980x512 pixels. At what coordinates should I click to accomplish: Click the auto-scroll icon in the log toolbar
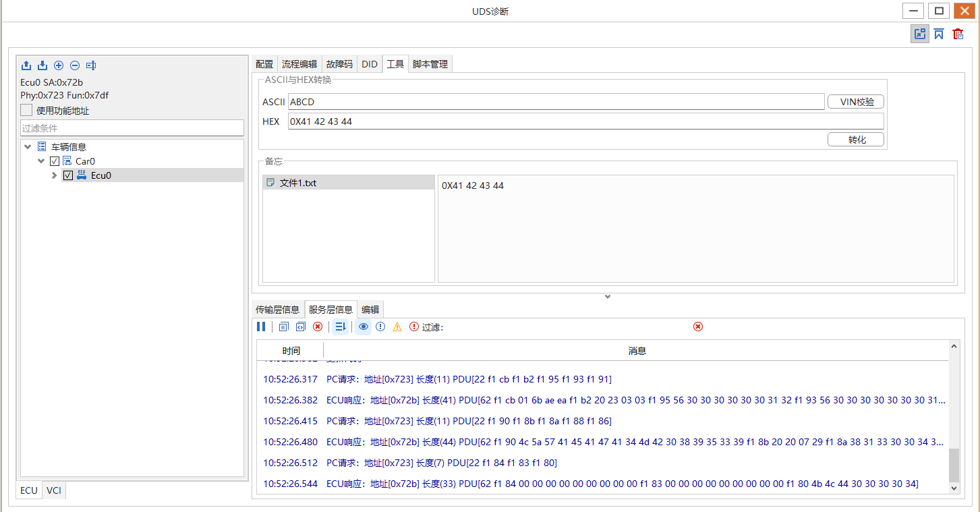coord(340,326)
